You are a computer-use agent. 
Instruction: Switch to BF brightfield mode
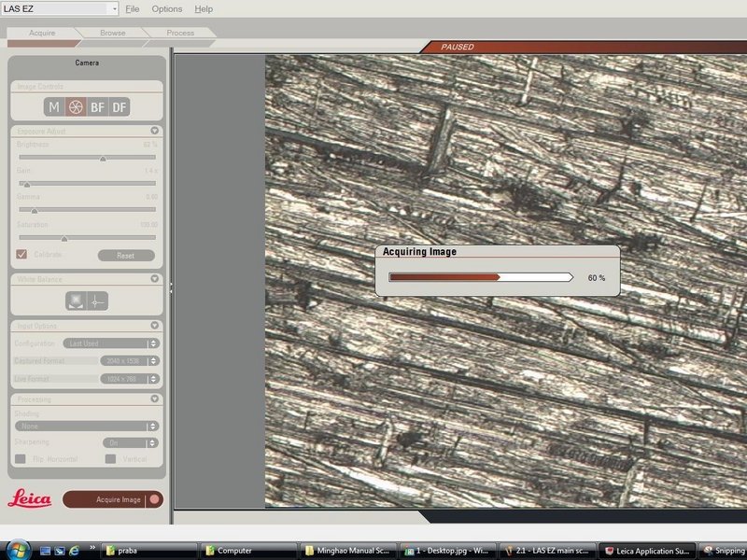tap(97, 107)
